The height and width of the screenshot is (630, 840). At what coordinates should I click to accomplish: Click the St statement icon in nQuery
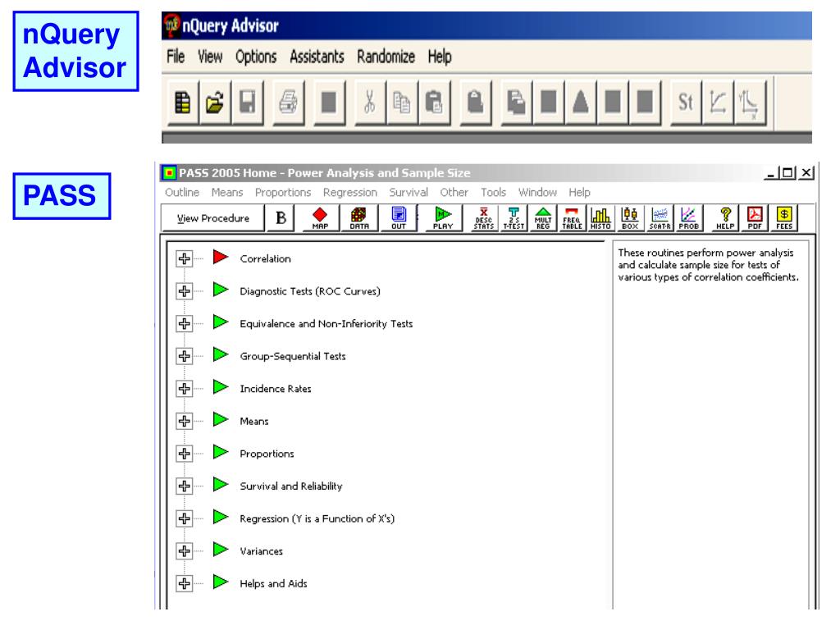[x=685, y=102]
